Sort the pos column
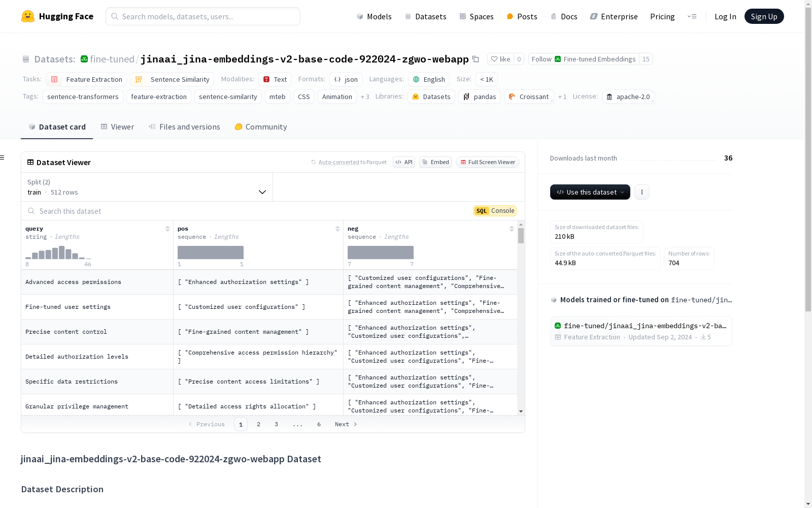The height and width of the screenshot is (508, 812). pyautogui.click(x=337, y=229)
